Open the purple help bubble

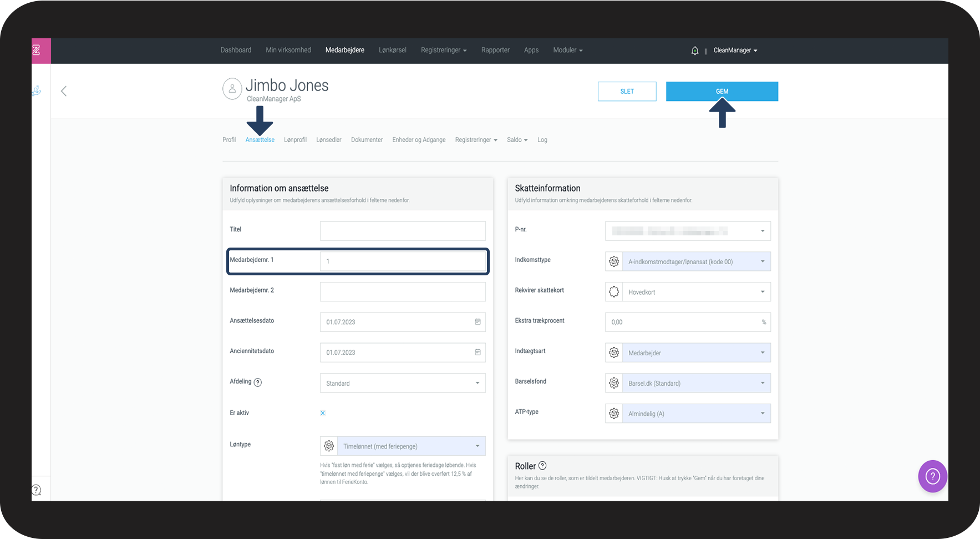(x=932, y=476)
